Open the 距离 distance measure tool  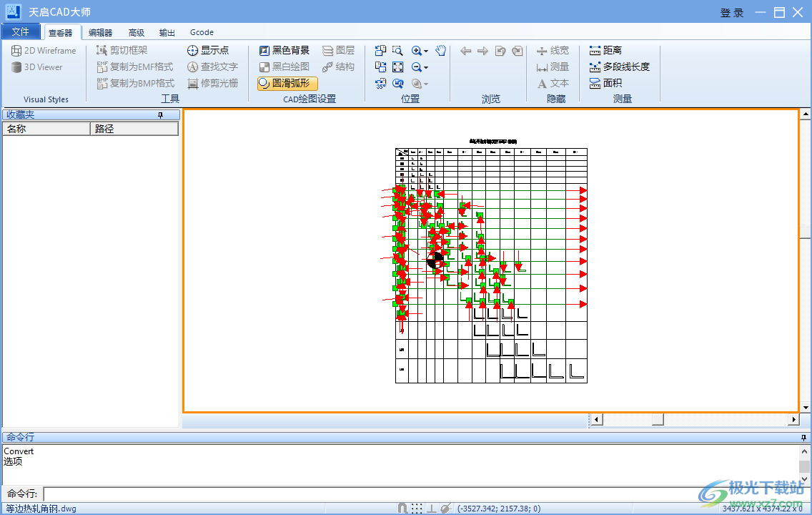click(605, 51)
